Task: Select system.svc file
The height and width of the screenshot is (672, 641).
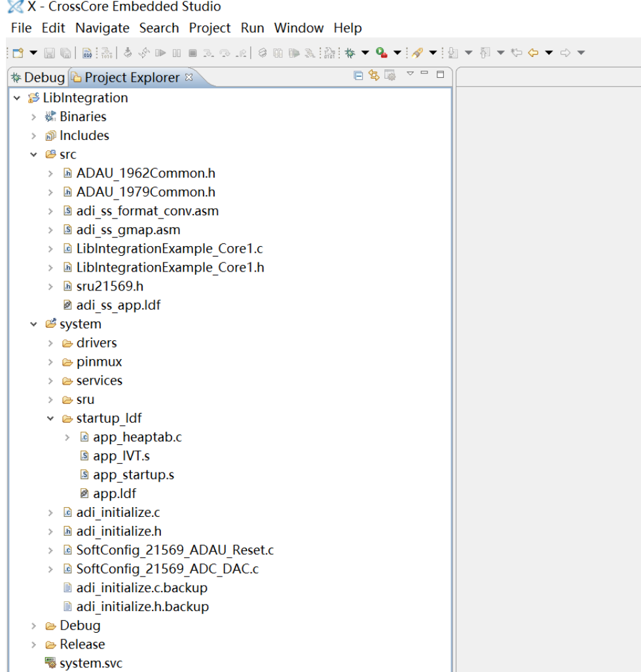Action: pyautogui.click(x=91, y=663)
